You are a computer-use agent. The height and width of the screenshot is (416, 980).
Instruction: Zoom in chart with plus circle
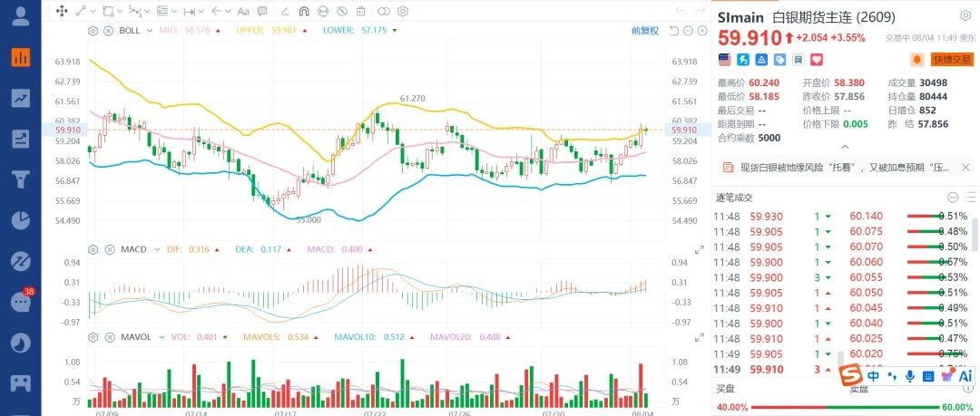701,31
